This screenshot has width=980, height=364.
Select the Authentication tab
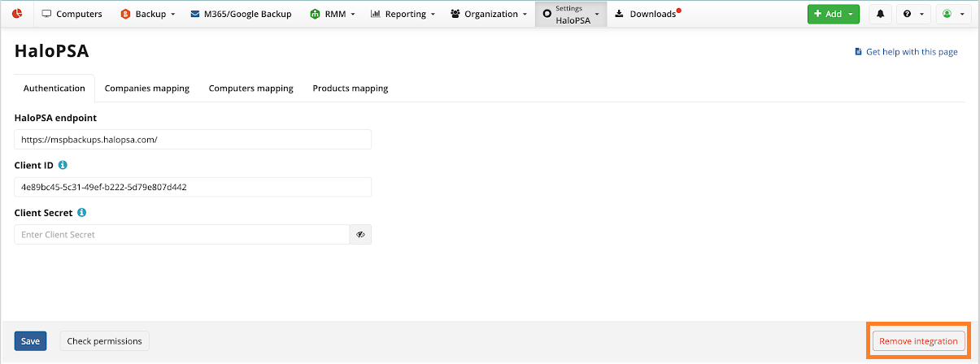[54, 89]
